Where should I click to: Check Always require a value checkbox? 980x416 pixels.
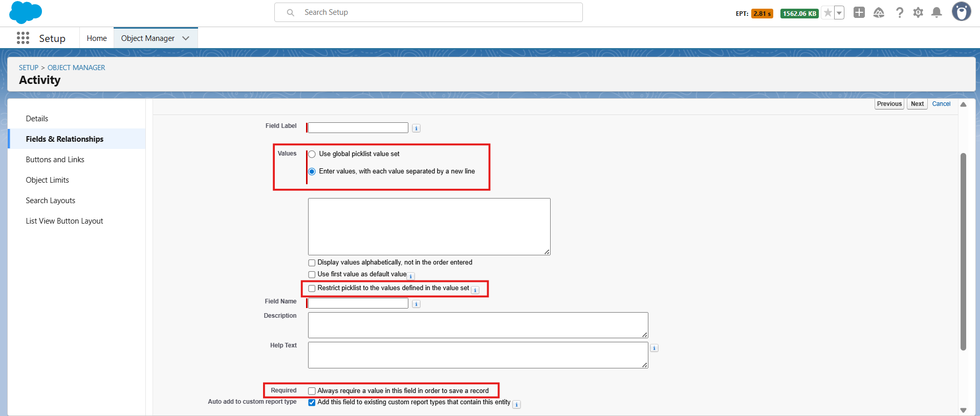coord(312,391)
